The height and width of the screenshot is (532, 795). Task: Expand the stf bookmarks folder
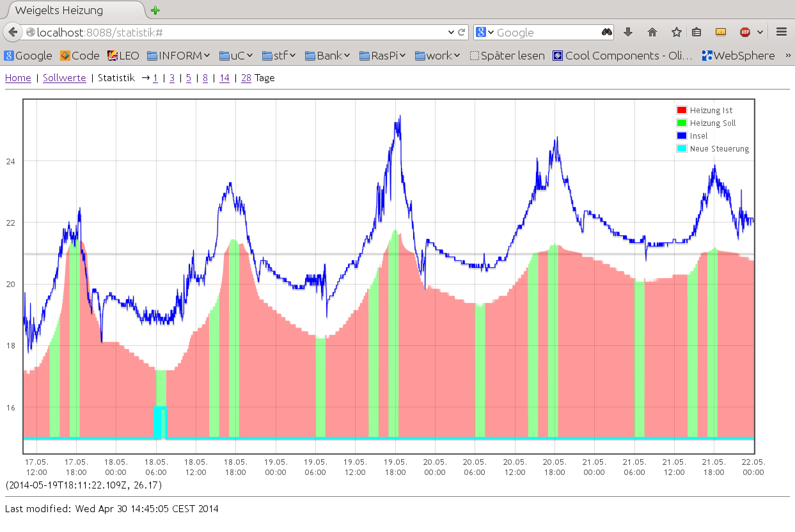(x=279, y=56)
